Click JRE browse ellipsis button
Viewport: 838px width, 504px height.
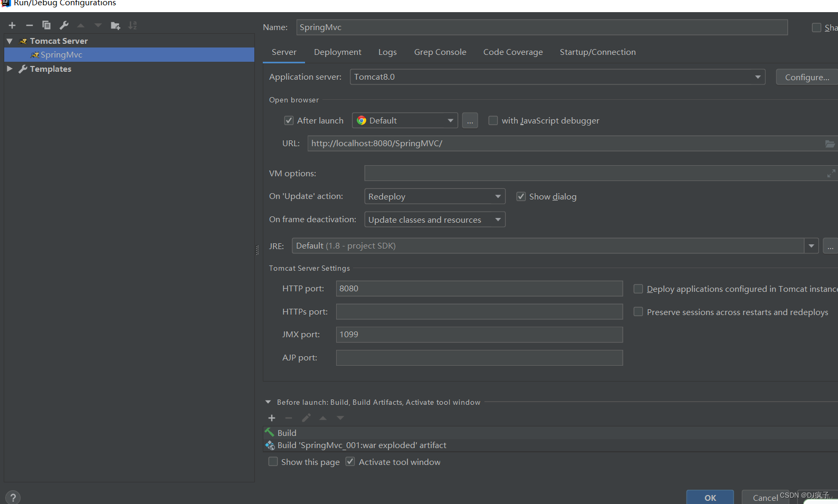[831, 246]
